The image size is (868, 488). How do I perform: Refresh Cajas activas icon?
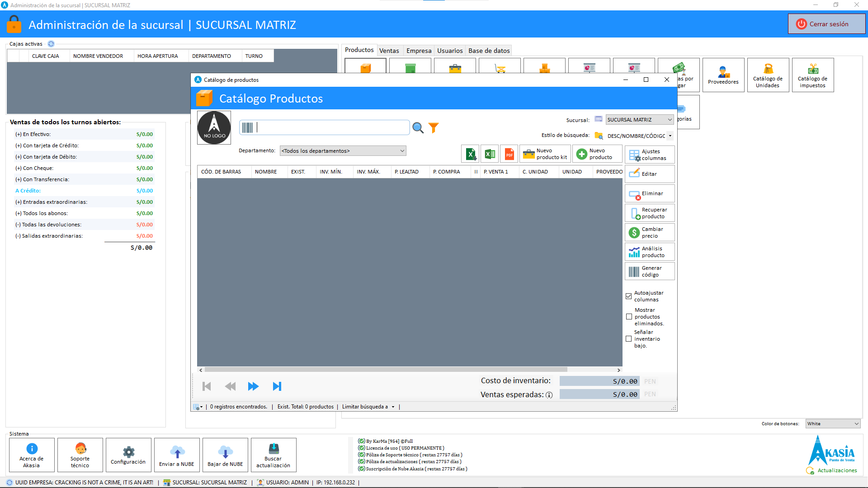(x=51, y=44)
